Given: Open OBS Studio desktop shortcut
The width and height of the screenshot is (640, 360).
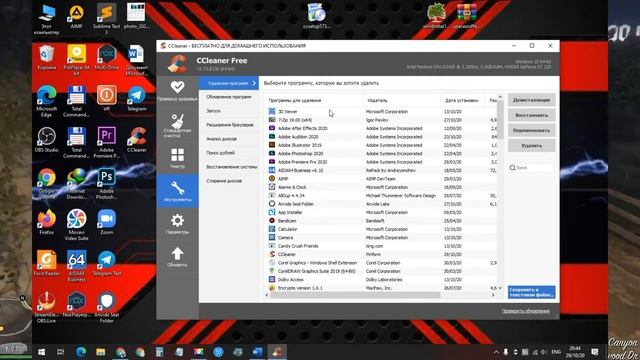Looking at the screenshot, I should tap(47, 140).
